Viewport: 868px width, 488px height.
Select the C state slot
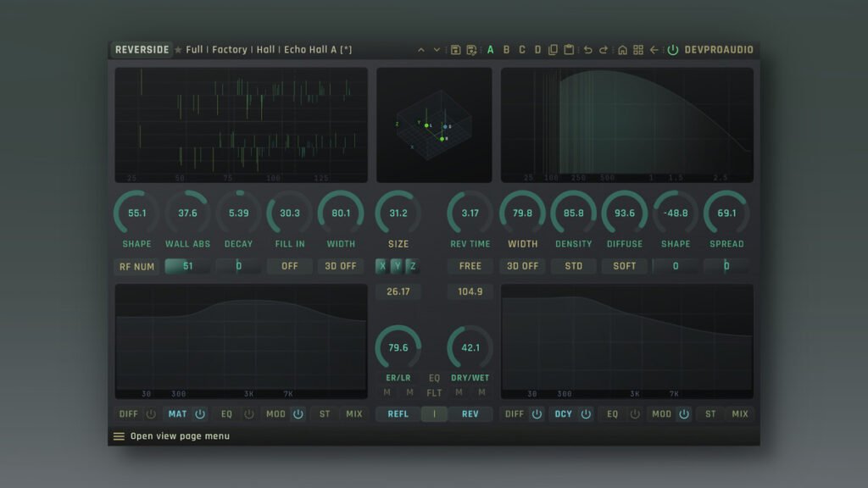click(521, 50)
